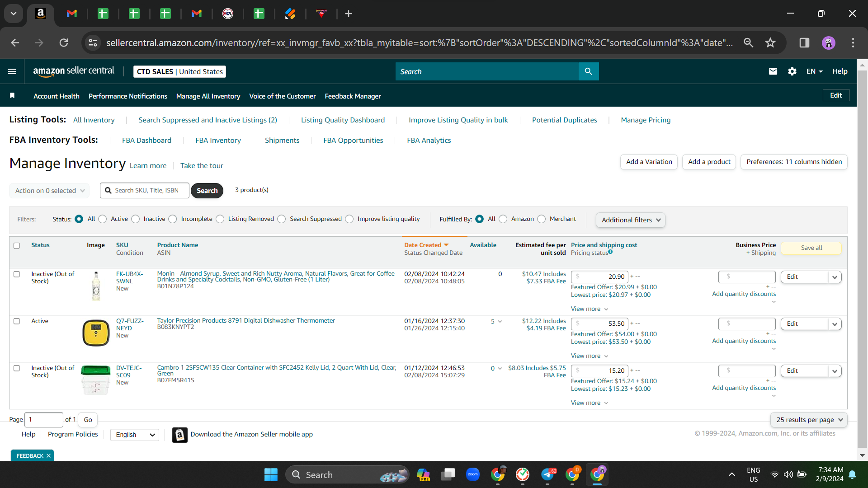Viewport: 868px width, 488px height.
Task: Choose the Search Suppressed status filter
Action: (x=282, y=219)
